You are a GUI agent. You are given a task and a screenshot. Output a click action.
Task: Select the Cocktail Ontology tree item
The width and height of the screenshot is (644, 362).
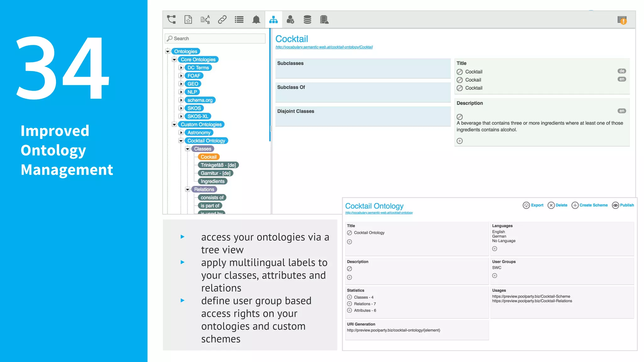[x=206, y=141]
